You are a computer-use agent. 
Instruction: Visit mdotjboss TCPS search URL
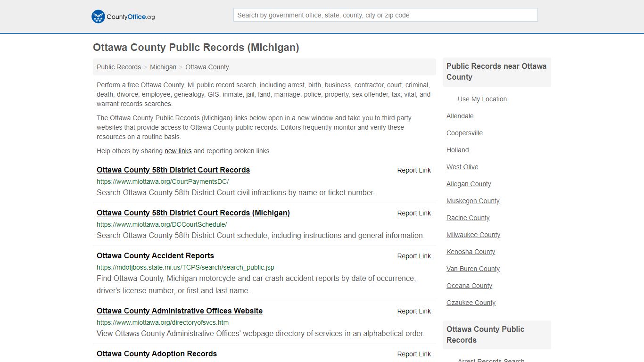[x=185, y=267]
